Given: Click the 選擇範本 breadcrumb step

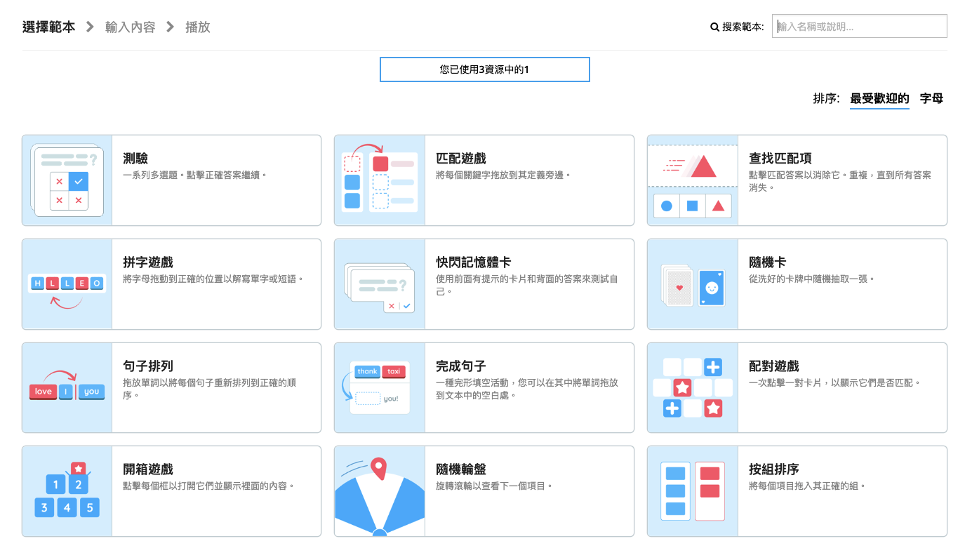Looking at the screenshot, I should 48,27.
